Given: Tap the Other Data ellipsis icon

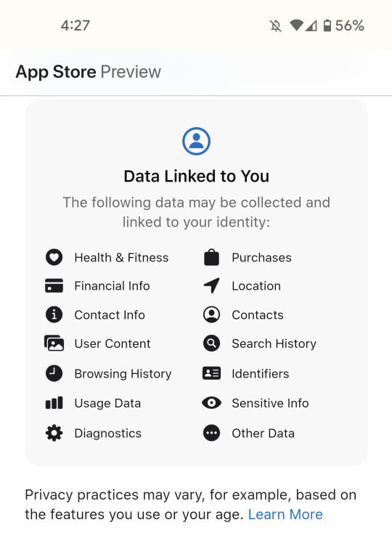Looking at the screenshot, I should coord(212,433).
